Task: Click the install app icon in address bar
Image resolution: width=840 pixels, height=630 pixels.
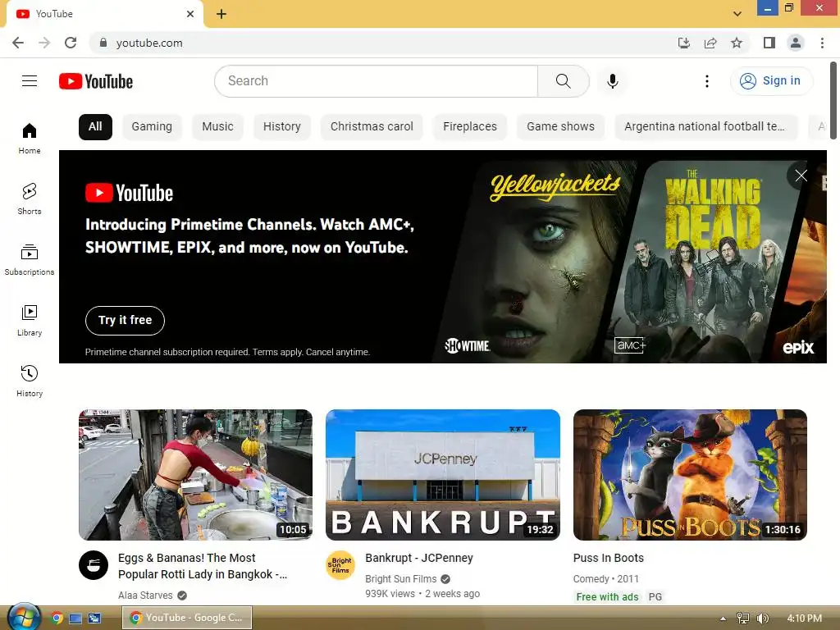Action: pos(683,43)
